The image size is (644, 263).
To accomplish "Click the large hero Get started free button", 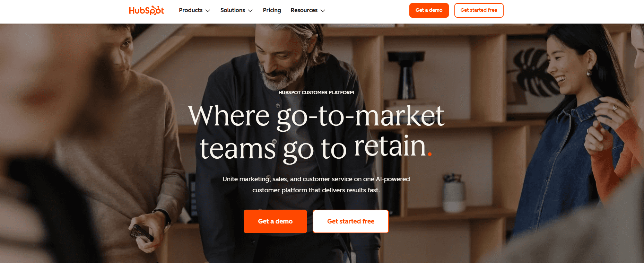I will click(351, 221).
